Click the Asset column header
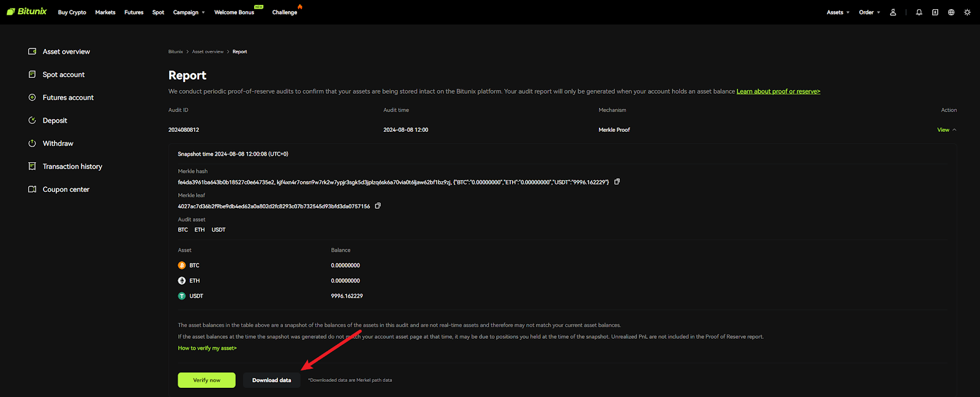 pos(184,250)
